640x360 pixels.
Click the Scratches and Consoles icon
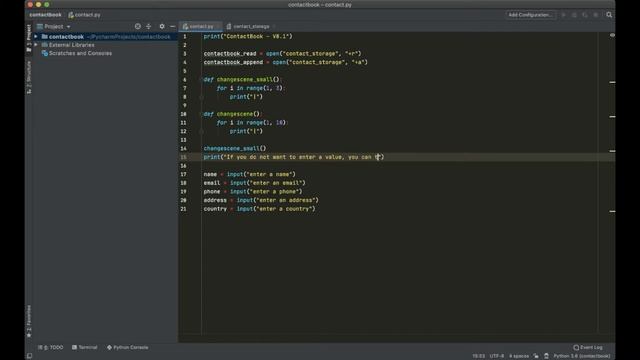(x=44, y=53)
